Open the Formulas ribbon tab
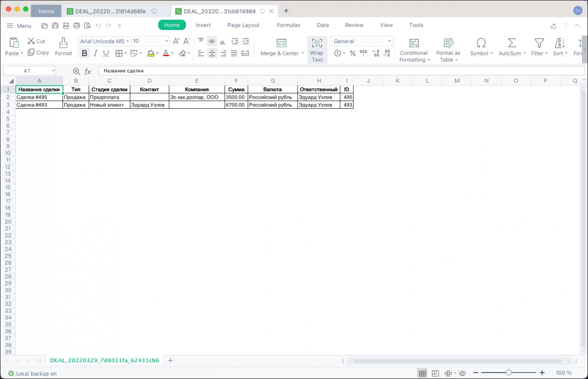This screenshot has width=588, height=379. pyautogui.click(x=288, y=25)
